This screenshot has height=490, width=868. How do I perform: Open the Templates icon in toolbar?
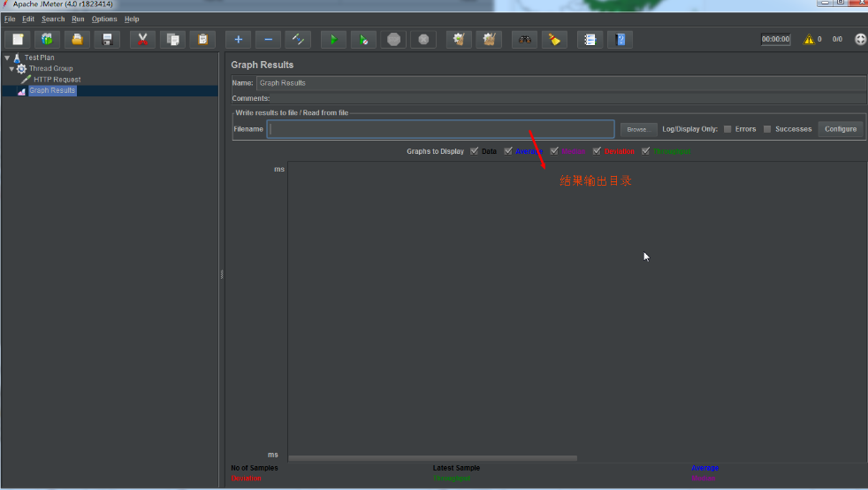pyautogui.click(x=47, y=39)
